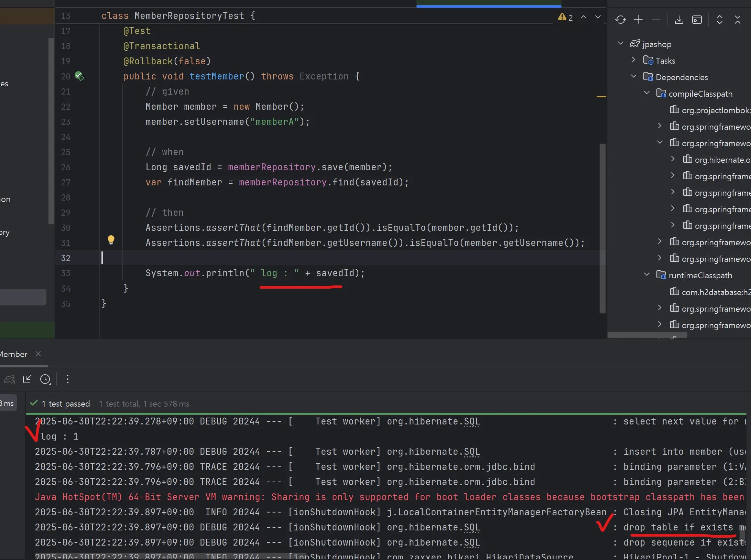Click the yellow light bulb intention icon
The image size is (751, 560).
pyautogui.click(x=111, y=240)
